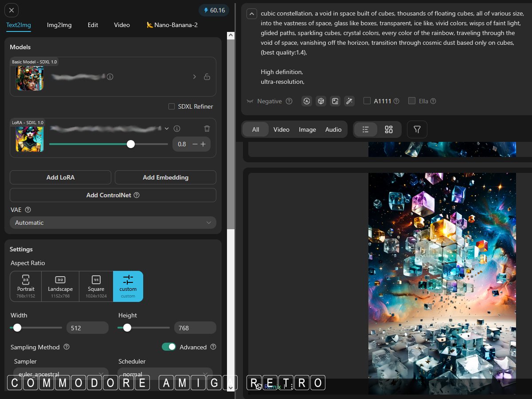Delete the LoRA with the trash icon

pos(207,129)
